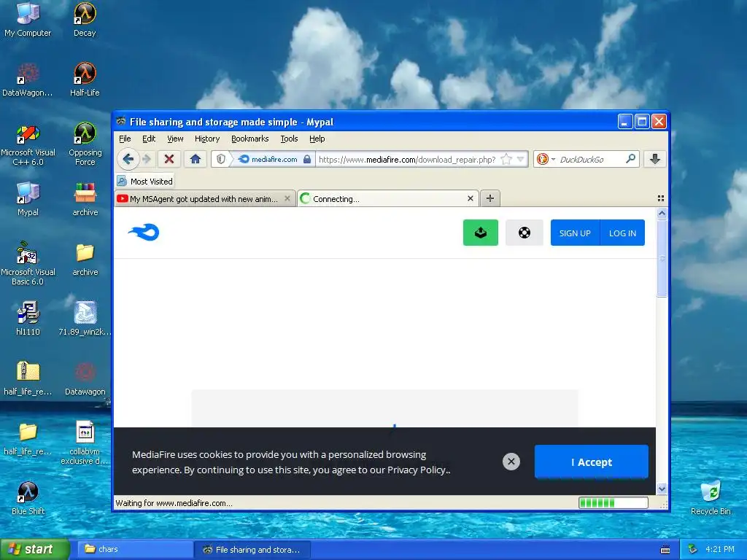The width and height of the screenshot is (747, 560).
Task: Click the green MediaFire upload button
Action: tap(480, 233)
